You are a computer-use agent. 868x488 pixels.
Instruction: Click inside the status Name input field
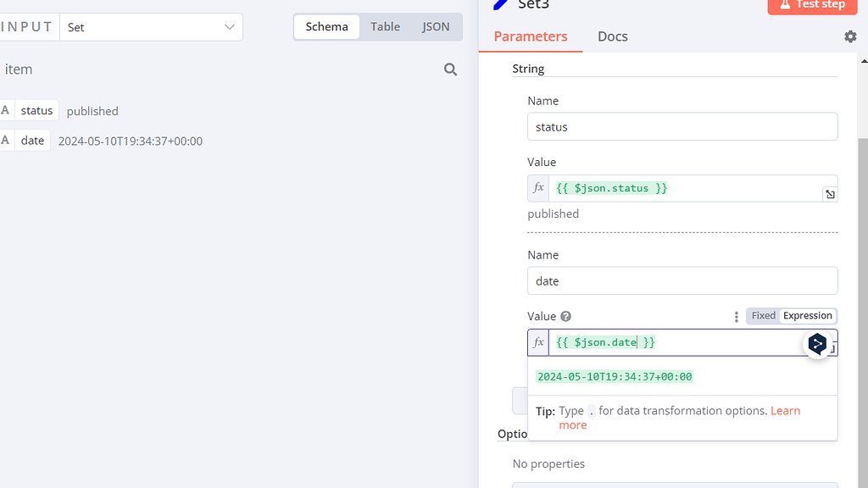[682, 126]
